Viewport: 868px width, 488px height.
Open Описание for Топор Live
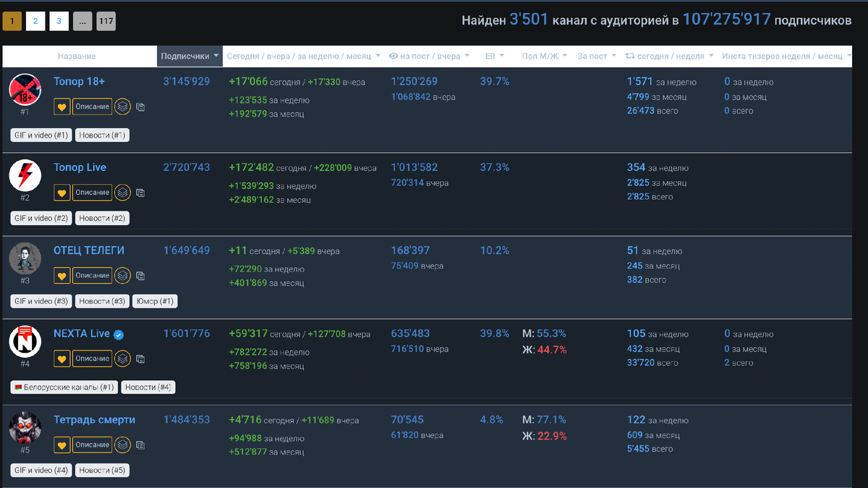(x=93, y=193)
